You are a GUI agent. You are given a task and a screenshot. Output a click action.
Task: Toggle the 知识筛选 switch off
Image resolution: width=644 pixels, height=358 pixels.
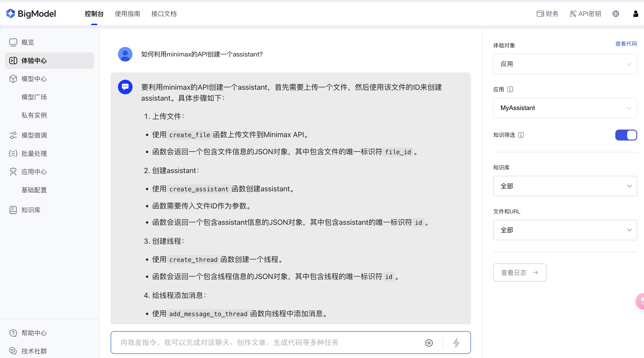coord(626,135)
